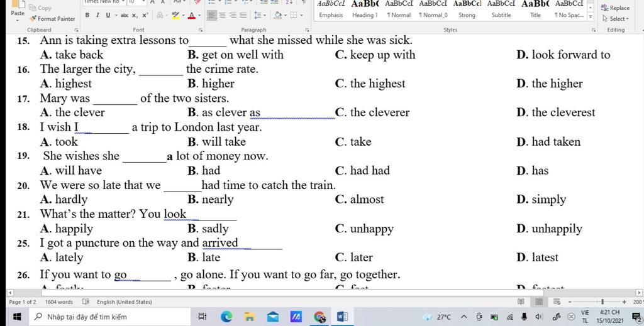
Task: Apply the No Spacing style
Action: coord(569,10)
